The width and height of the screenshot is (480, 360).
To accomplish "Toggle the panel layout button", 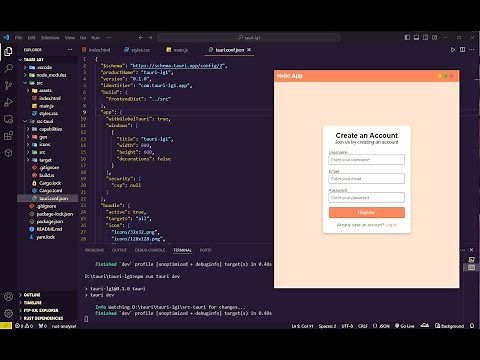I will 416,38.
